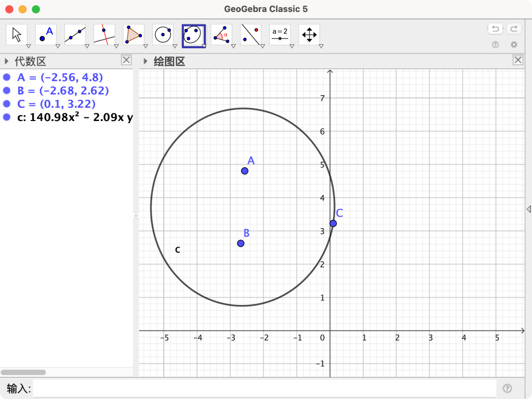Select the Reflect about Line tool
The image size is (532, 399).
pyautogui.click(x=250, y=35)
